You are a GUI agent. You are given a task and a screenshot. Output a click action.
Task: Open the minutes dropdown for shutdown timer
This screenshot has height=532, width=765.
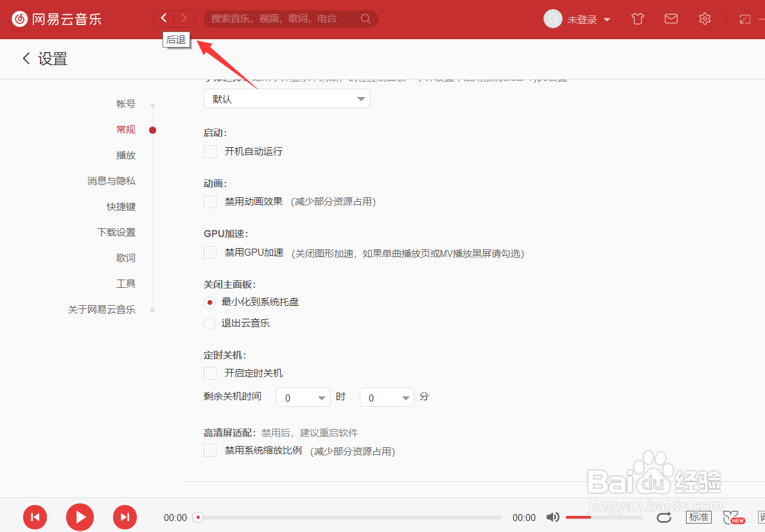click(x=387, y=397)
